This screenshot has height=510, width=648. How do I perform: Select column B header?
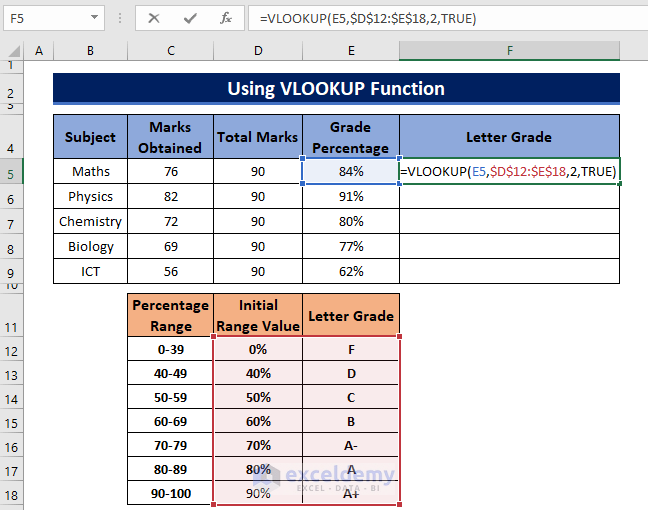pos(91,51)
